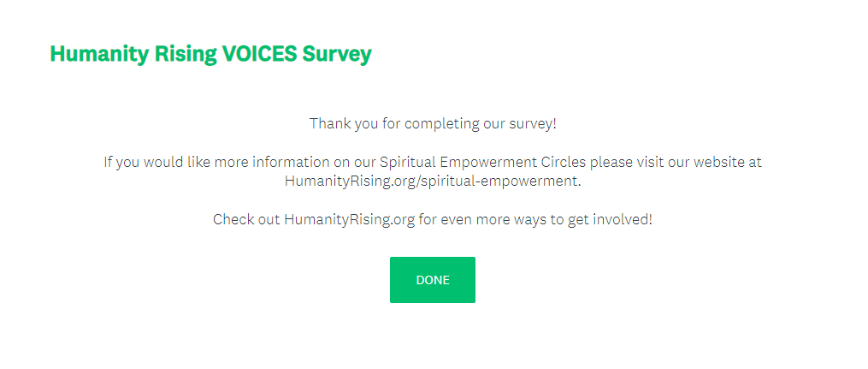The image size is (868, 369).
Task: Click the word 'Humanity' in the heading
Action: [88, 54]
